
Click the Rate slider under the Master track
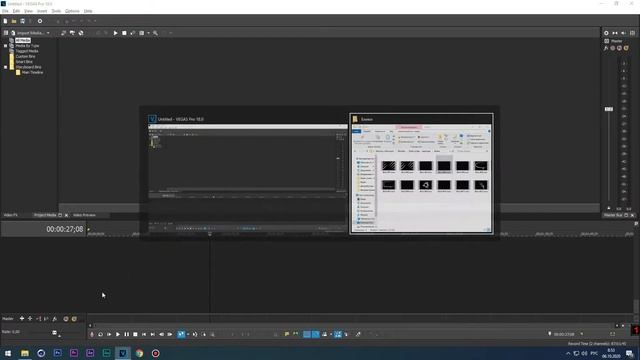[55, 333]
